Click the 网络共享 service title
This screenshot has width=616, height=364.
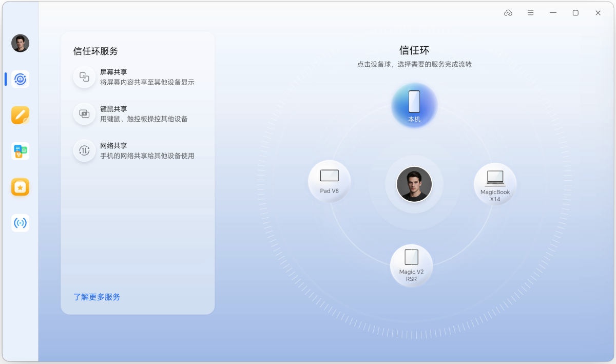pos(113,146)
